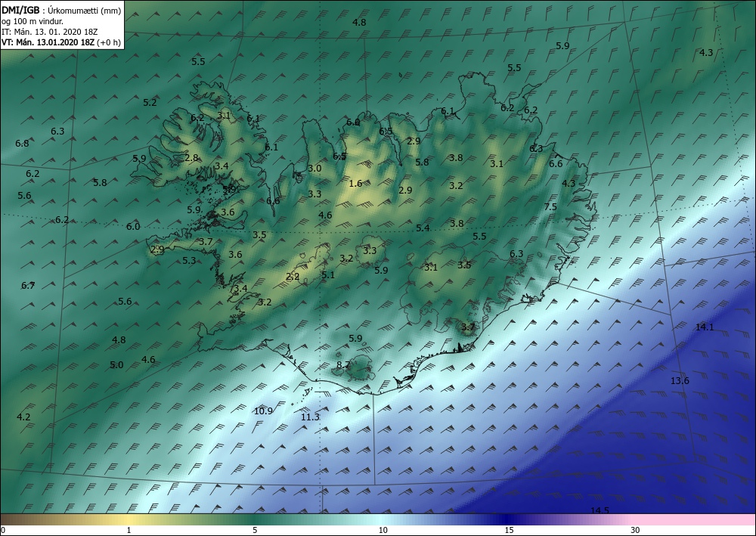Click the 3.0 value on the map
This screenshot has width=756, height=536.
[x=314, y=169]
